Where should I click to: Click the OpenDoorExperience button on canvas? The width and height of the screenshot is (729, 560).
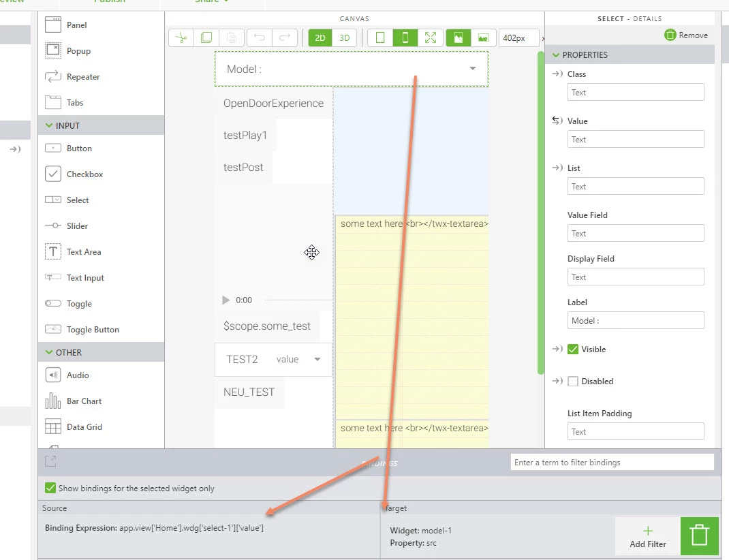point(273,103)
